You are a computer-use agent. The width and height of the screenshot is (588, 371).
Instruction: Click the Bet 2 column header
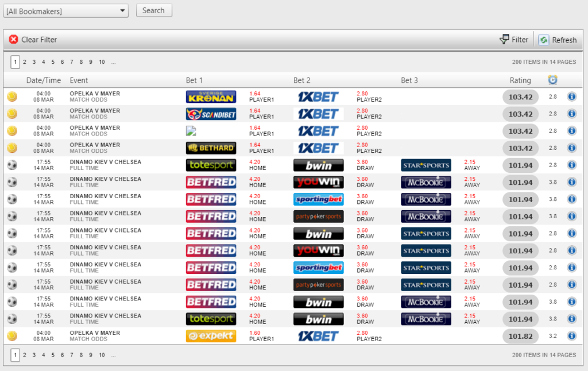(x=302, y=80)
